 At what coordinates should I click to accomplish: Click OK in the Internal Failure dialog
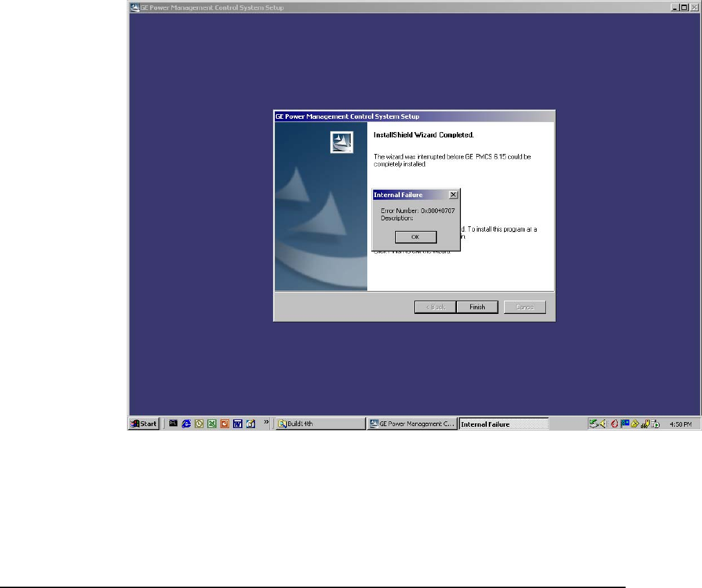point(416,237)
